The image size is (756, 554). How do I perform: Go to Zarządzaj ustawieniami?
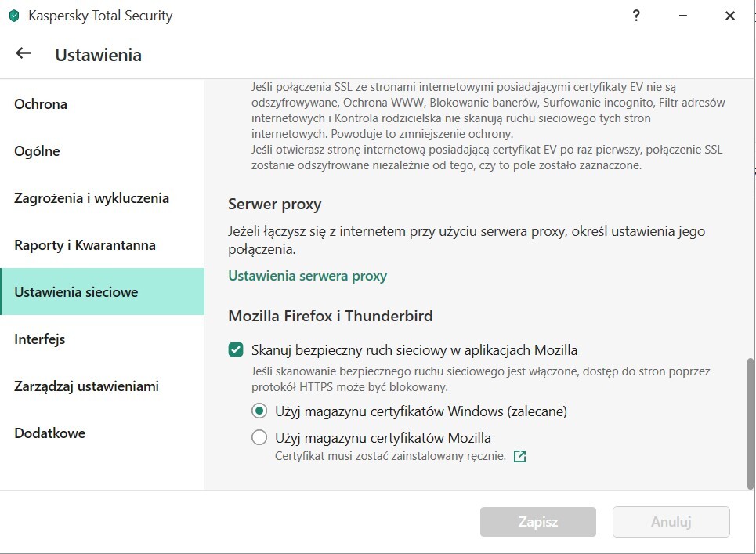coord(86,386)
